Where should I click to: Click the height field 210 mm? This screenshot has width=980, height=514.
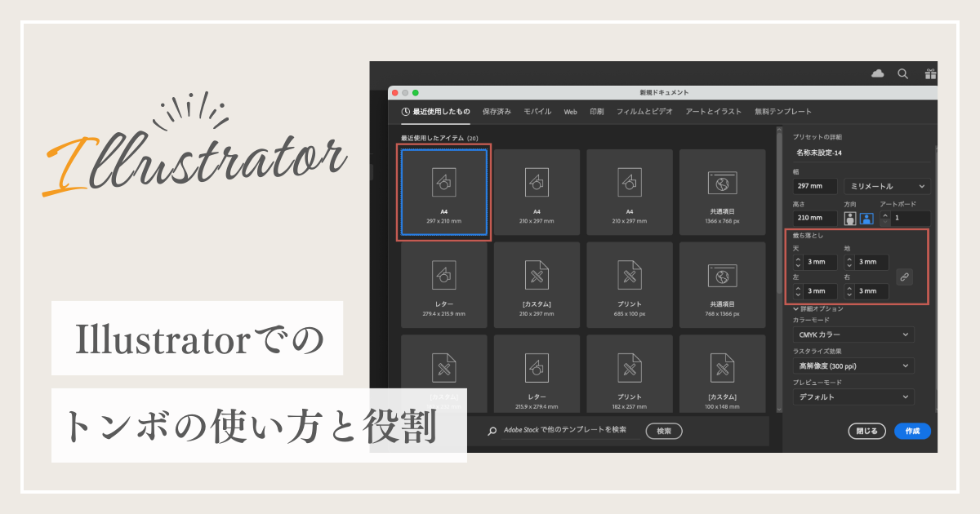[815, 219]
